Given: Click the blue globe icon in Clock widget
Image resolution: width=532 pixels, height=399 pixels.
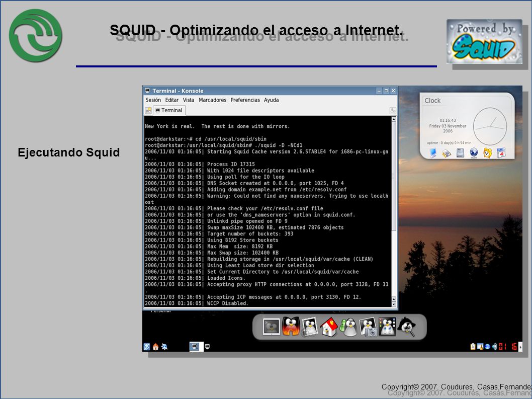Looking at the screenshot, I should tap(474, 153).
